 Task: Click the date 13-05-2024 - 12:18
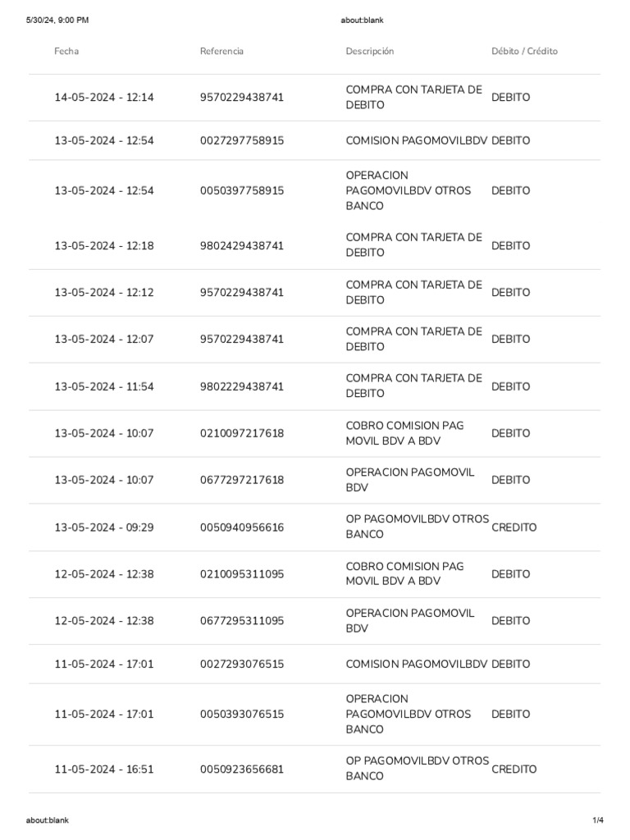click(104, 245)
